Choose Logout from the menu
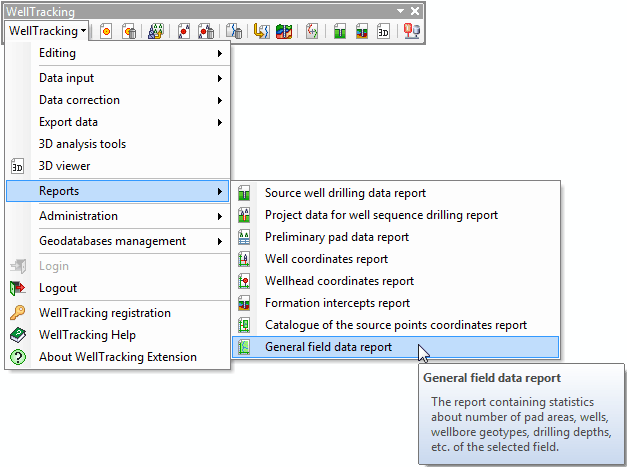The width and height of the screenshot is (627, 467). pos(118,288)
